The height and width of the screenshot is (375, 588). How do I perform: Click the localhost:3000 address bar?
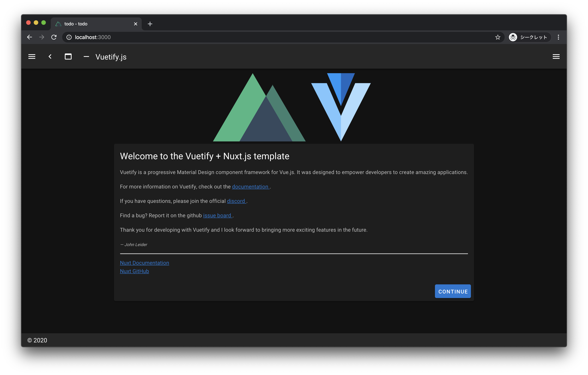pos(283,37)
